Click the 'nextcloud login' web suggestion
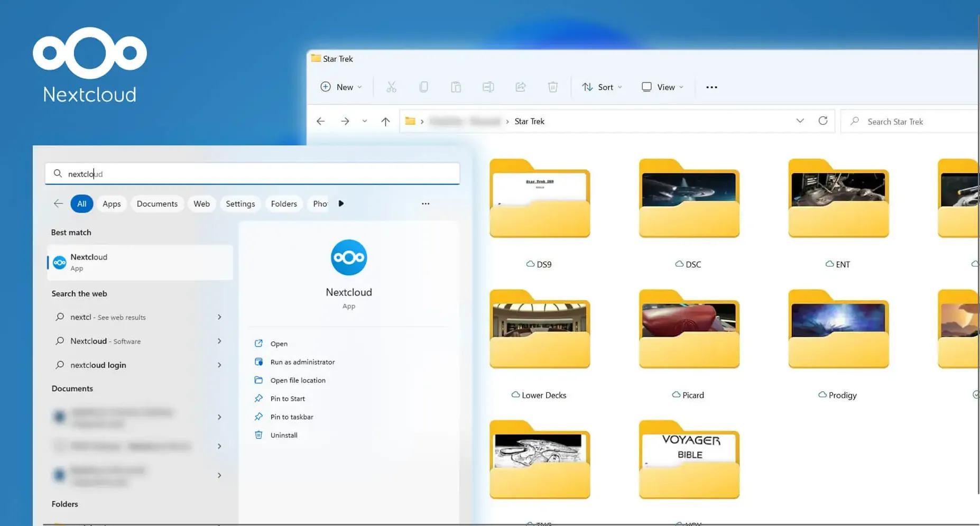This screenshot has width=980, height=526. [98, 365]
